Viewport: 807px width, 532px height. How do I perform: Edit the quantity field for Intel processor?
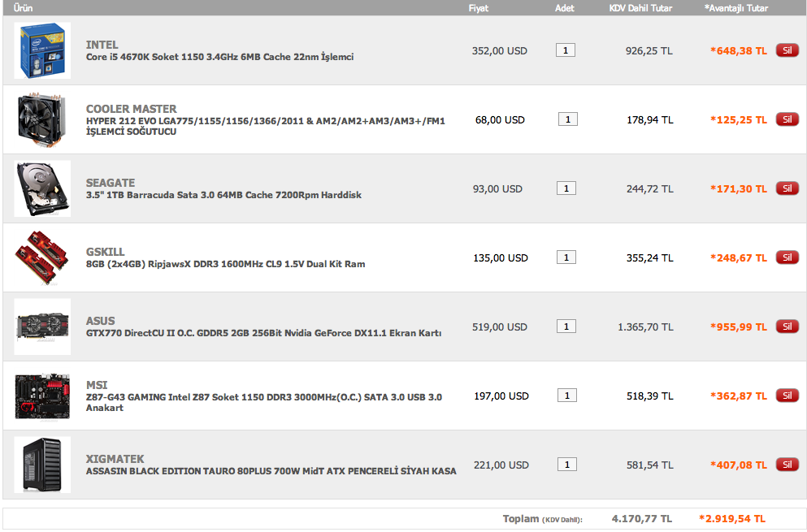[x=566, y=50]
